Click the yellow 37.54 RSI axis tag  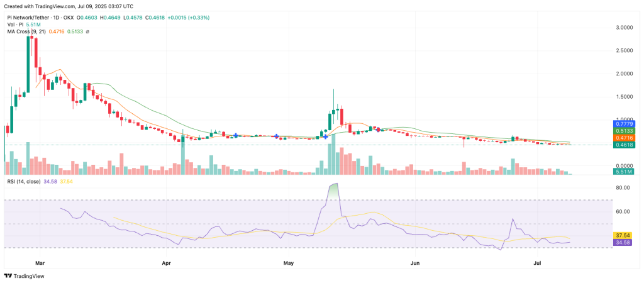click(623, 236)
